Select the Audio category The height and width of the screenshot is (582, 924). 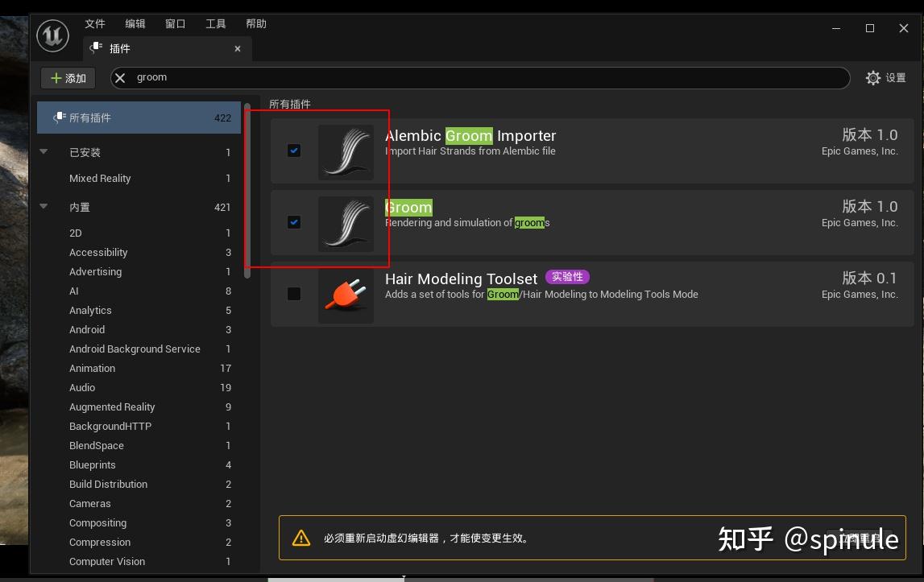139,388
